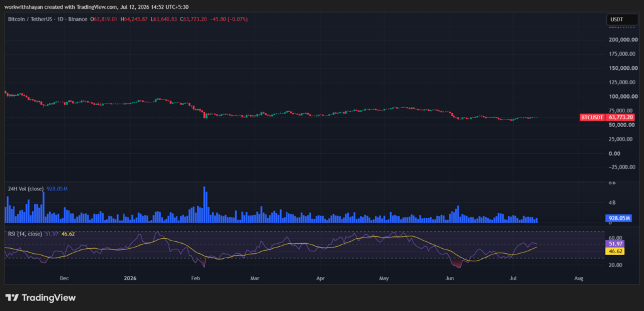Image resolution: width=644 pixels, height=311 pixels.
Task: Click the 150,000.00 price axis label
Action: pyautogui.click(x=623, y=68)
